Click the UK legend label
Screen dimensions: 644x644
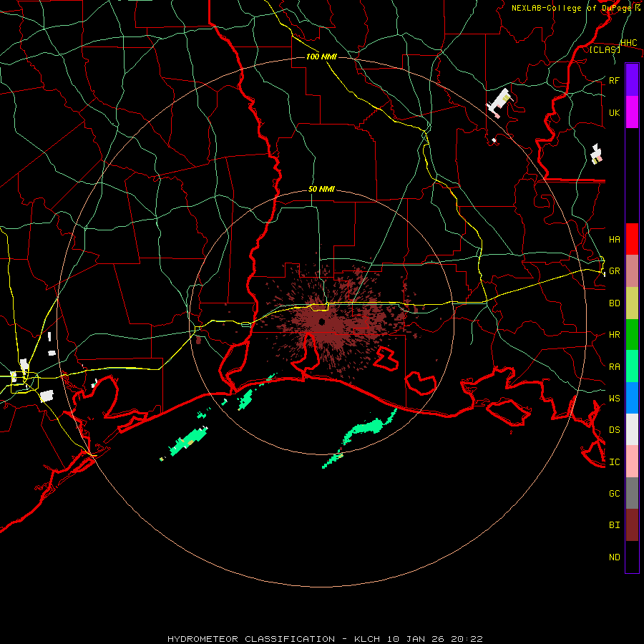click(614, 112)
